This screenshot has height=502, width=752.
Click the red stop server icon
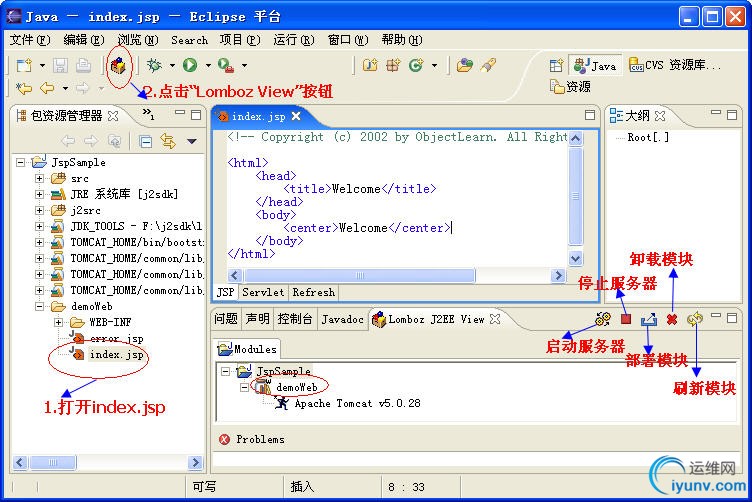[626, 319]
